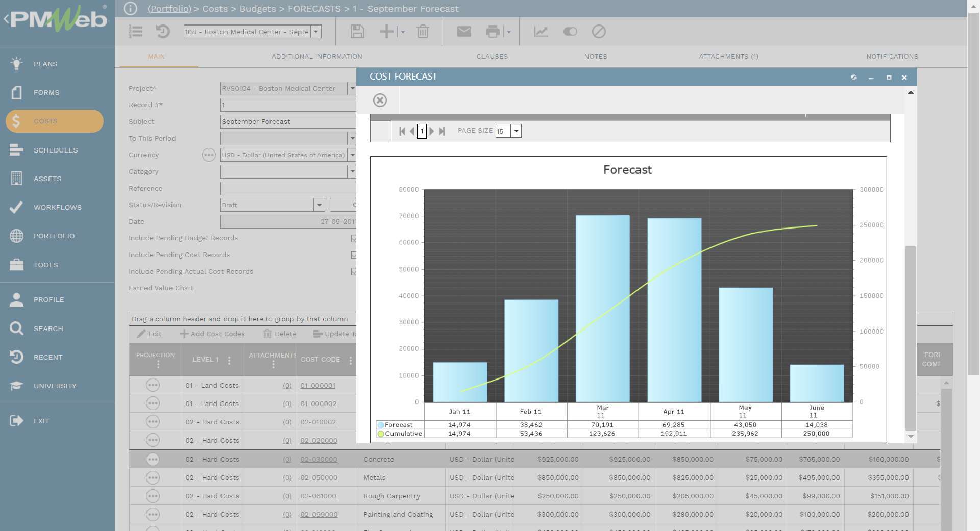Image resolution: width=980 pixels, height=531 pixels.
Task: Expand the Category dropdown
Action: 352,172
